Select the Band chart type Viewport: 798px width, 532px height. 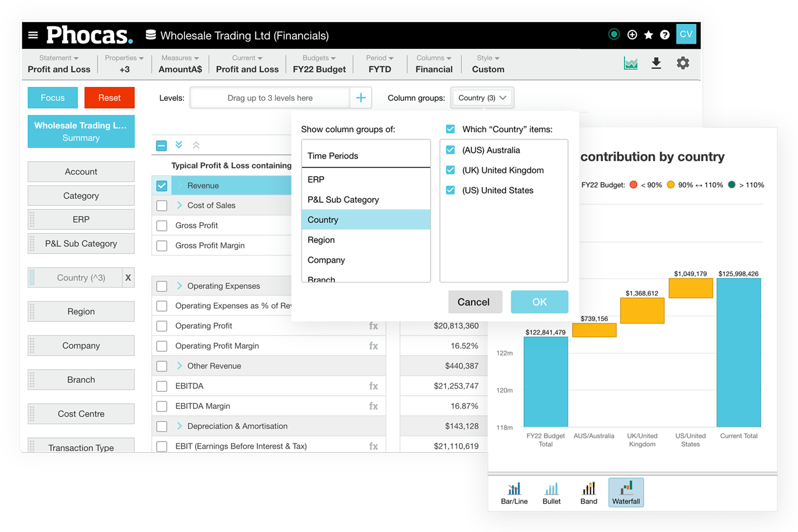click(588, 492)
